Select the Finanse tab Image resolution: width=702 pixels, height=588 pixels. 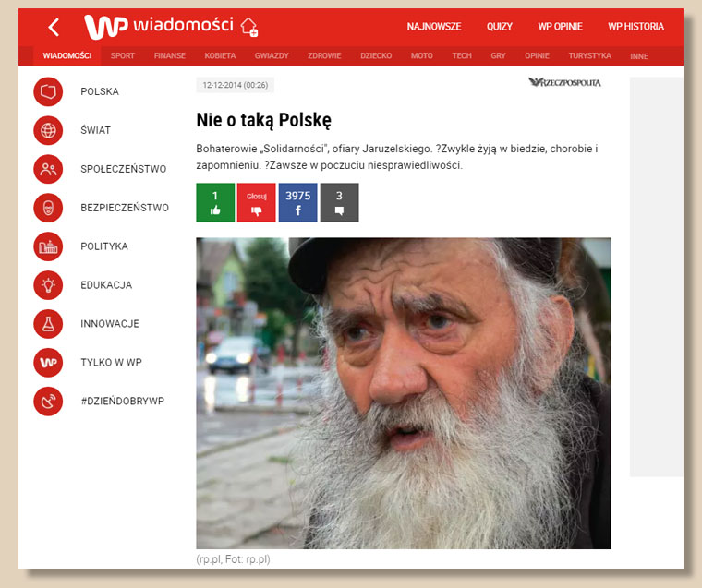point(170,56)
